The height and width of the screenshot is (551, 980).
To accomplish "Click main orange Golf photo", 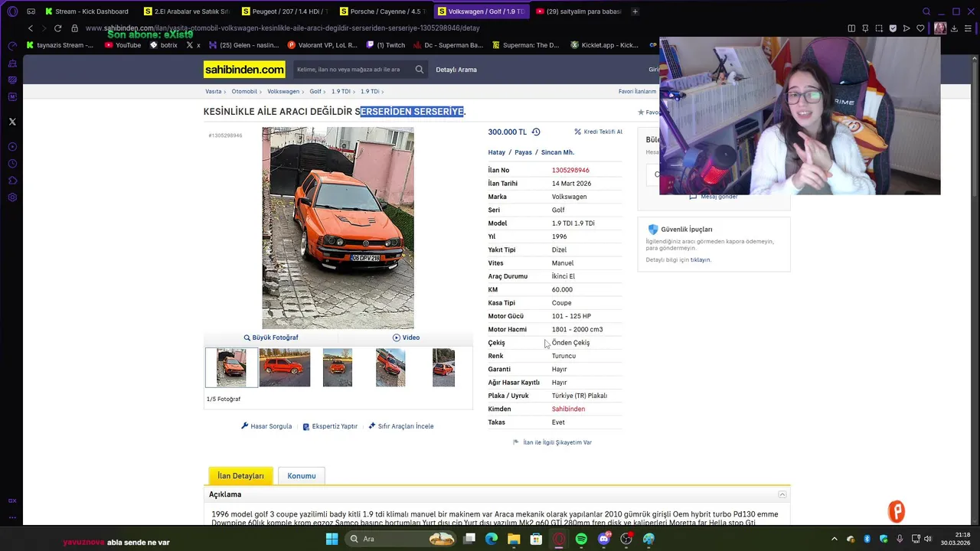I will 338,228.
